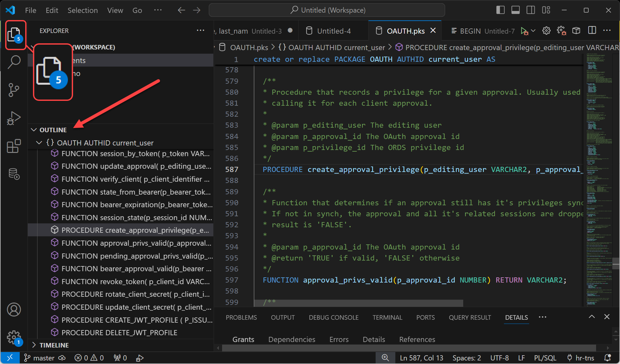
Task: Toggle the bottom panel layout button
Action: point(515,10)
